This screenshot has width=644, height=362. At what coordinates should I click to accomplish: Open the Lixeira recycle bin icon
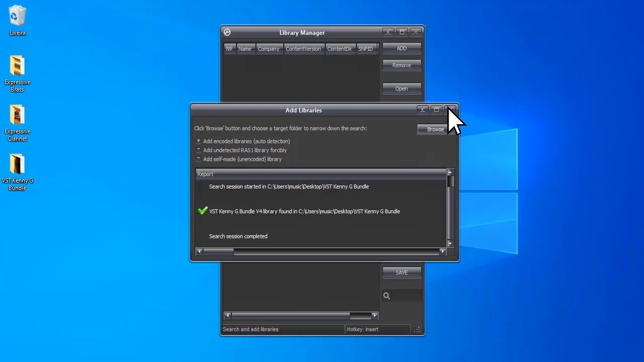pos(17,20)
